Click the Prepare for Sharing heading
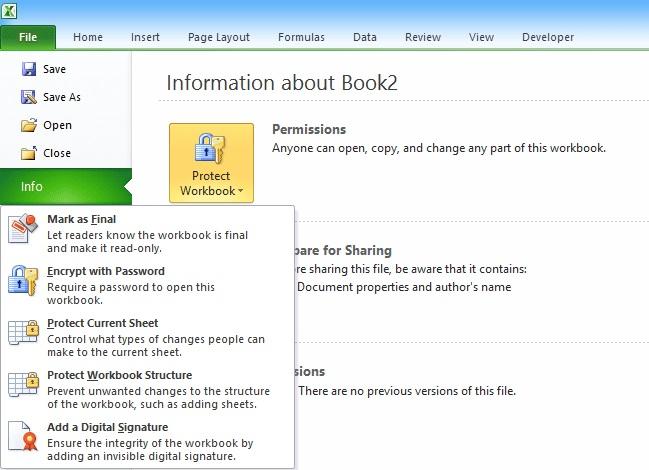Screen dimensions: 649x470 [343, 251]
